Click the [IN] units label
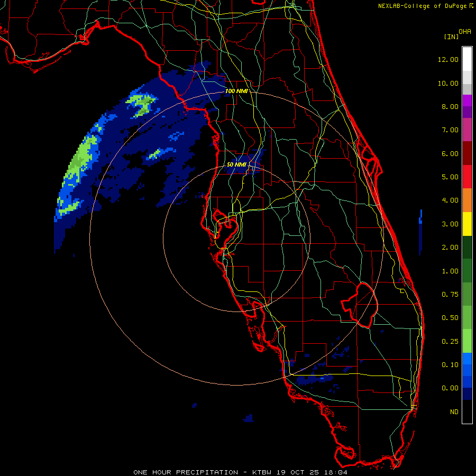This screenshot has height=476, width=476. tap(451, 36)
